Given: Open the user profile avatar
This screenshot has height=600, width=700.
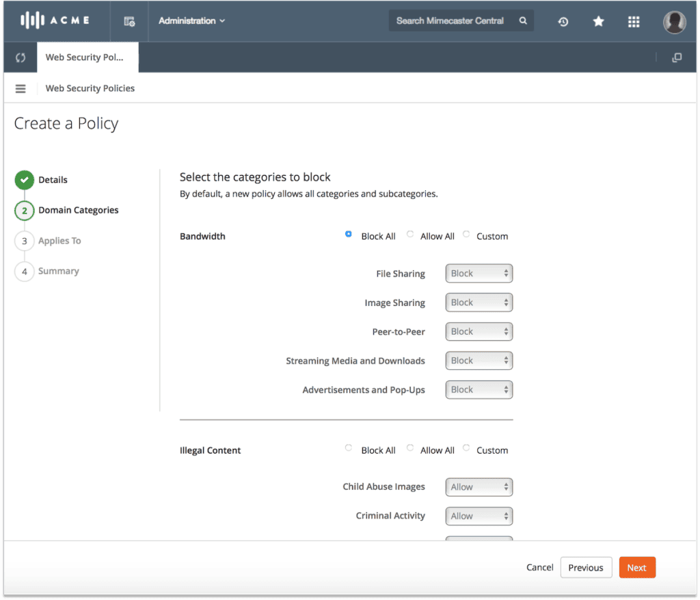Looking at the screenshot, I should 674,21.
